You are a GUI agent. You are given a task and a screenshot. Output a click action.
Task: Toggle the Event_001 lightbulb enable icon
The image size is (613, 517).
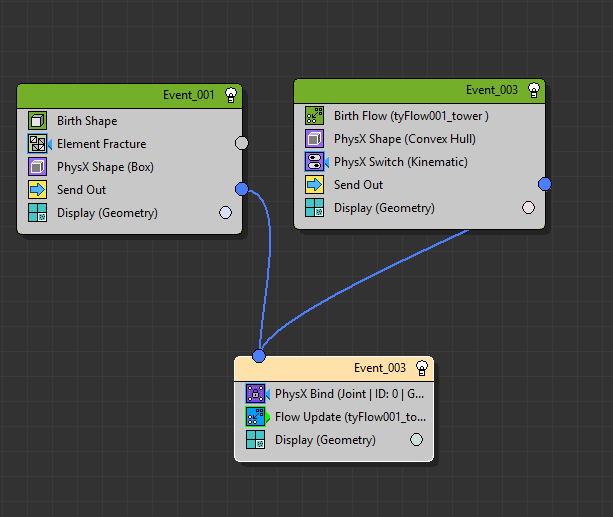tap(231, 95)
